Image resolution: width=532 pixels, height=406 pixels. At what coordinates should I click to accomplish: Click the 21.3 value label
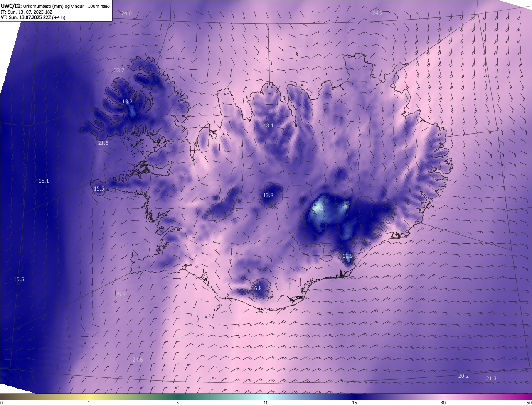point(491,379)
